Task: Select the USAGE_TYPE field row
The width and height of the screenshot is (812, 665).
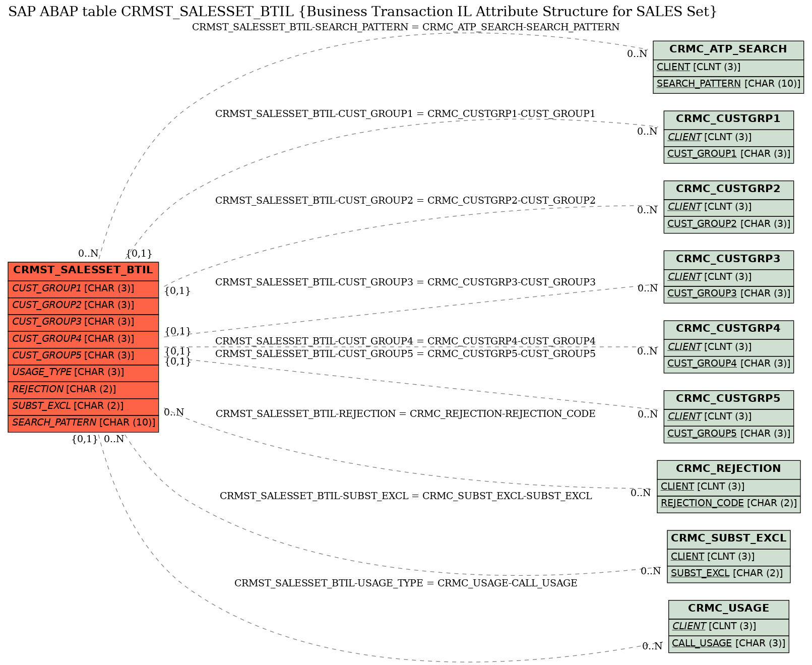Action: click(x=83, y=373)
